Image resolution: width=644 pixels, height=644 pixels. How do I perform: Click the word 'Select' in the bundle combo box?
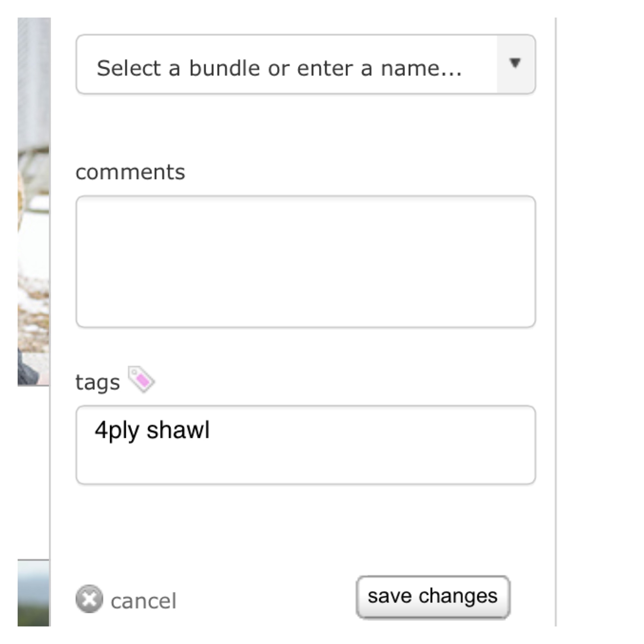(129, 68)
